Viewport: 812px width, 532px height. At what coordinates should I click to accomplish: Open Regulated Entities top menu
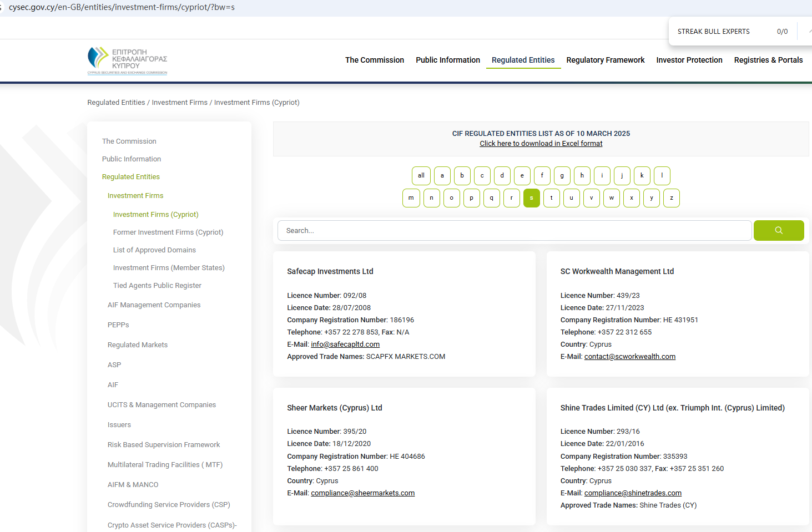pos(523,60)
